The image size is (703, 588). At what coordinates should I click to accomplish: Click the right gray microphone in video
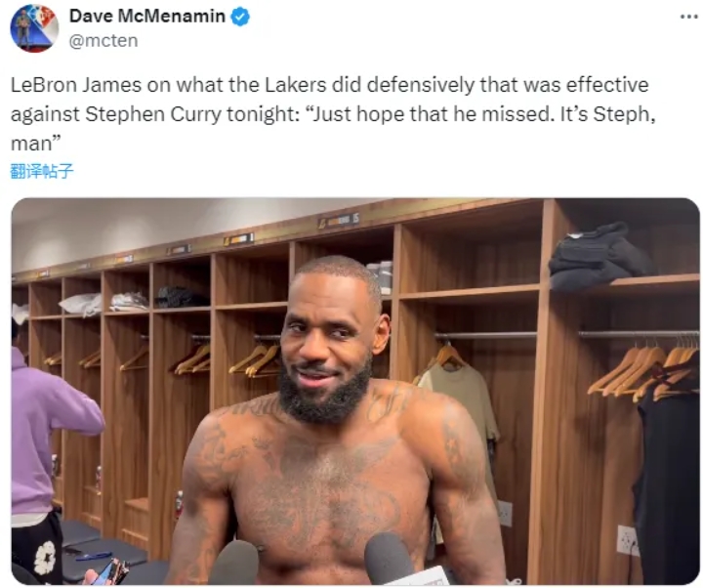(x=390, y=559)
